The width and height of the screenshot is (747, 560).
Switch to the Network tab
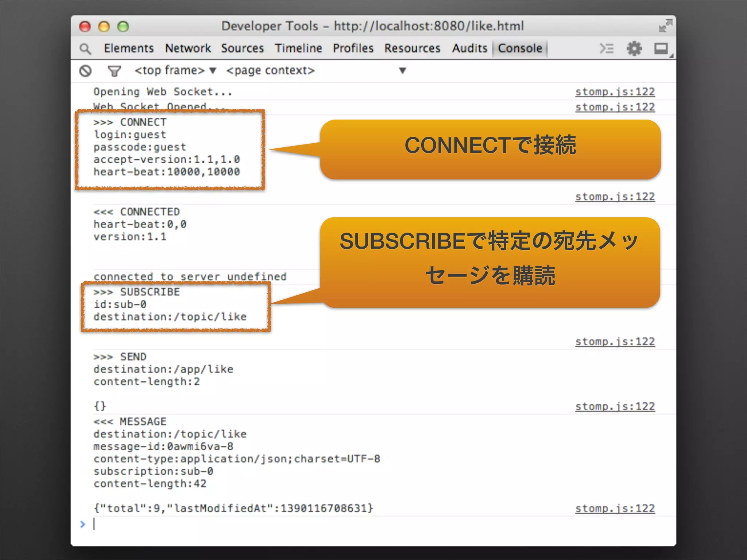tap(188, 48)
